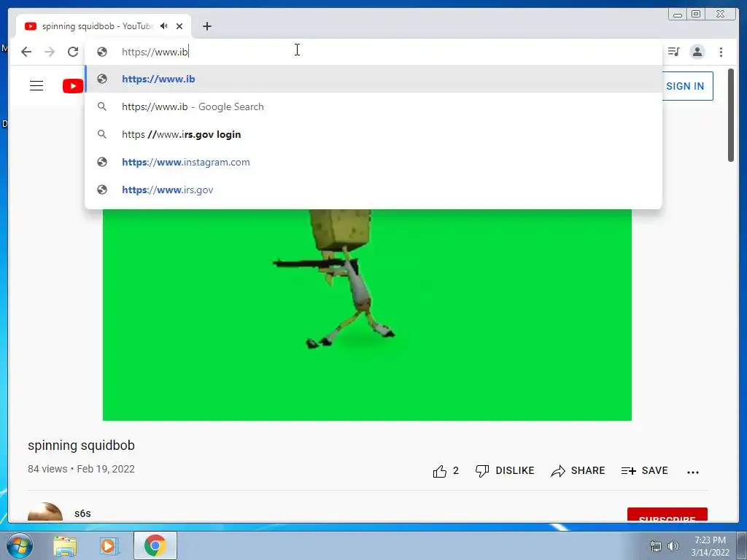Screen dimensions: 747x560
Task: Open the volume tray icon
Action: pyautogui.click(x=673, y=546)
